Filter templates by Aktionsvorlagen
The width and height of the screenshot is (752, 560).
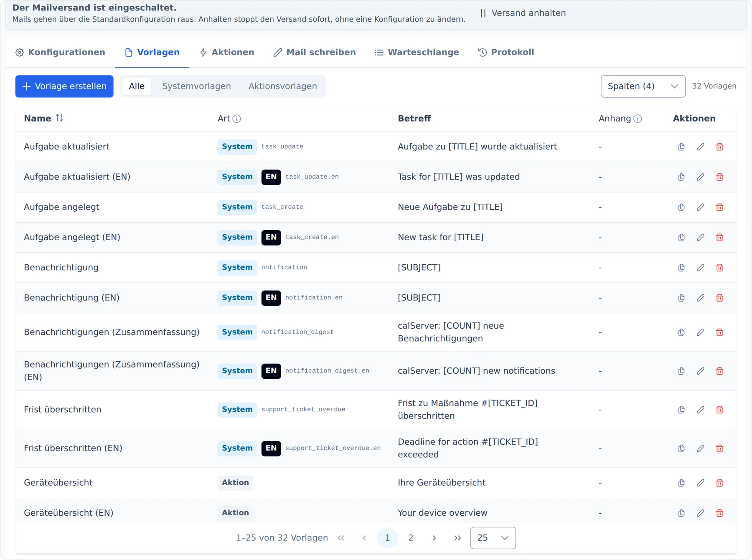(x=283, y=86)
